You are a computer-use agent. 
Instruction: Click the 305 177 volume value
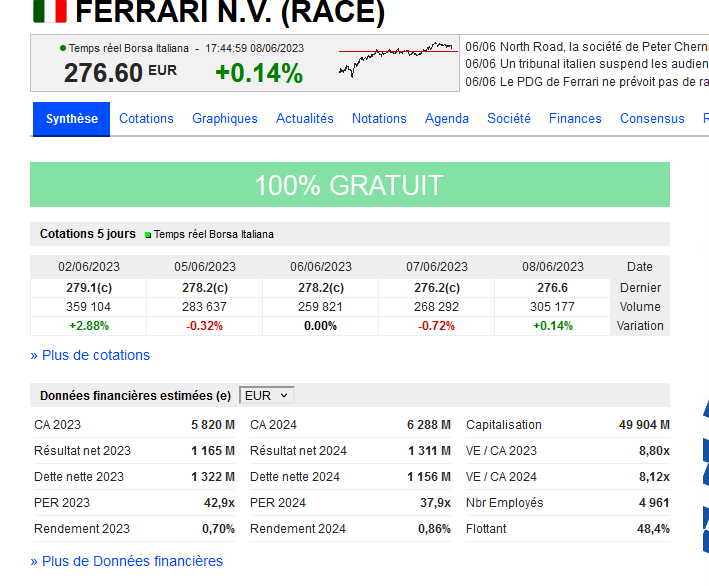[553, 307]
